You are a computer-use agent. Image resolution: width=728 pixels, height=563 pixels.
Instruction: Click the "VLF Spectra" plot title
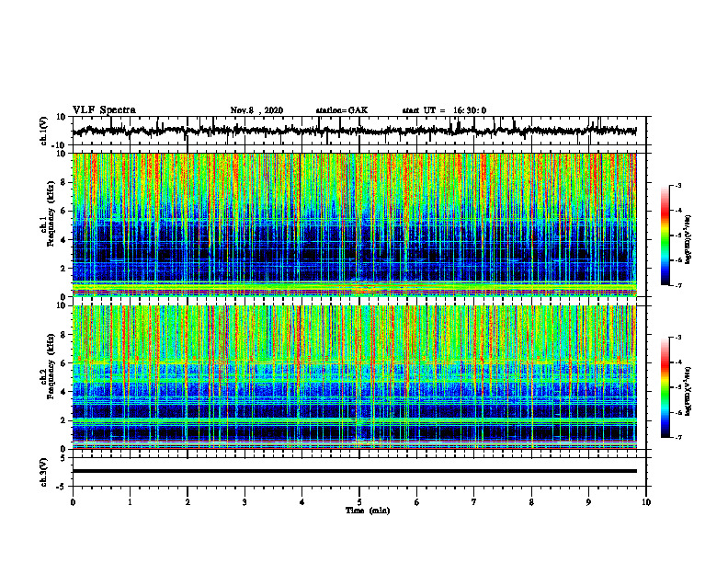[x=104, y=110]
